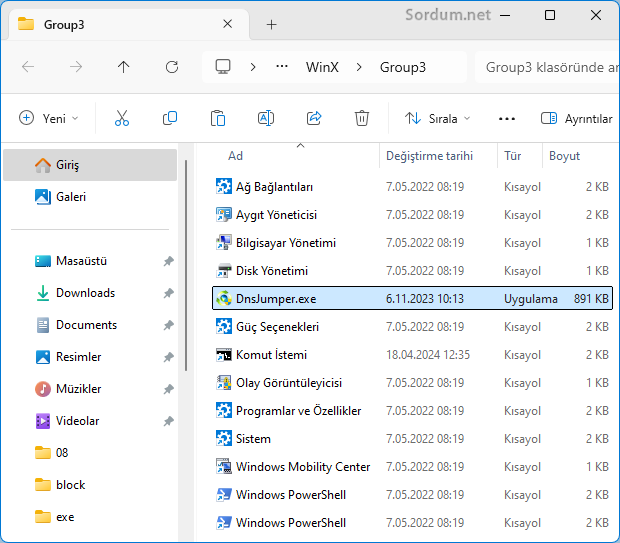Select the Komut İstemi date 18.04.2024 12:35
Viewport: 620px width, 543px height.
click(428, 355)
